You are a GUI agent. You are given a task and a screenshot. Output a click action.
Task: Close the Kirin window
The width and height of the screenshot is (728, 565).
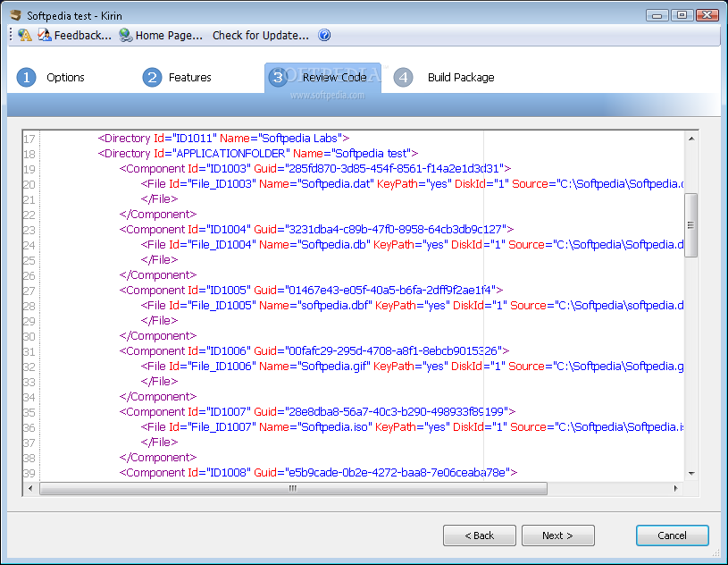(x=707, y=15)
